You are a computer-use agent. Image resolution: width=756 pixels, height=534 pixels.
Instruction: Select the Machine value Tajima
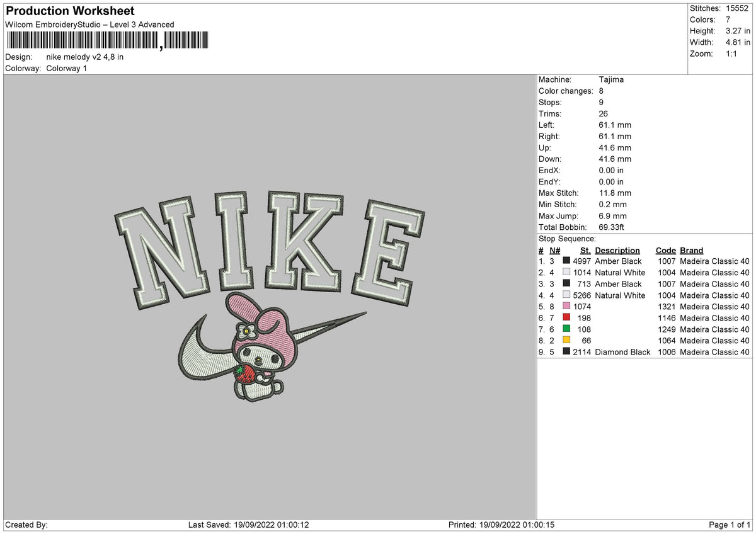point(610,80)
